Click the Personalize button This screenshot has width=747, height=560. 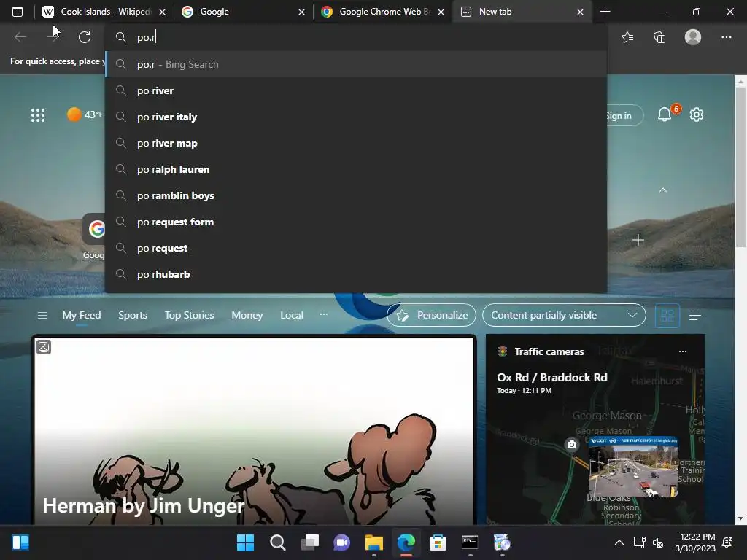tap(432, 315)
